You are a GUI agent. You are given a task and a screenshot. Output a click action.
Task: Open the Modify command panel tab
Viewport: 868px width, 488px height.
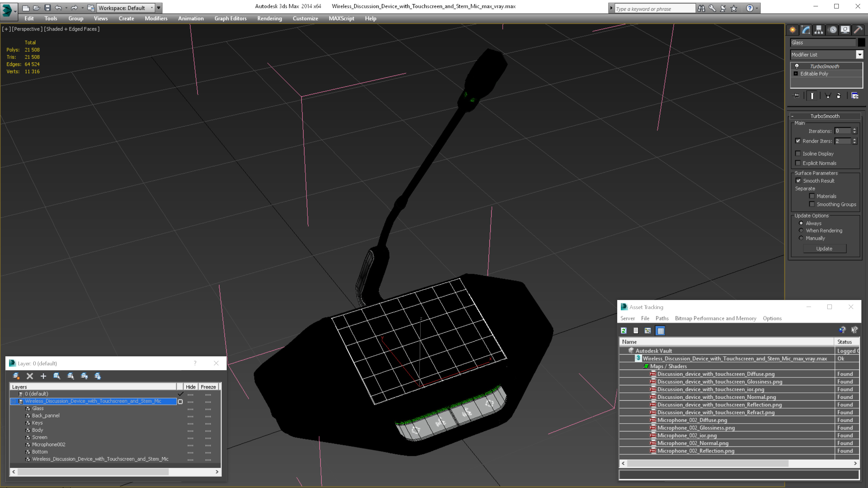click(x=806, y=30)
